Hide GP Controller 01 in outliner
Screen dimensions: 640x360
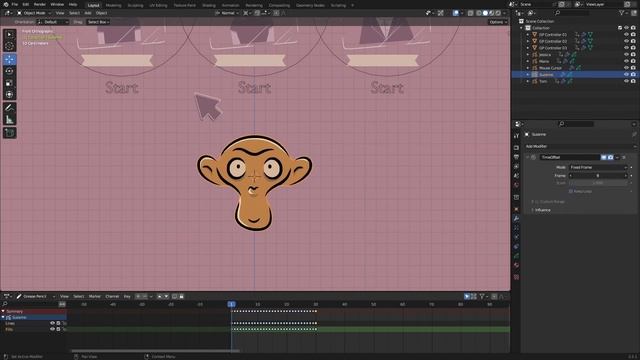coord(626,35)
